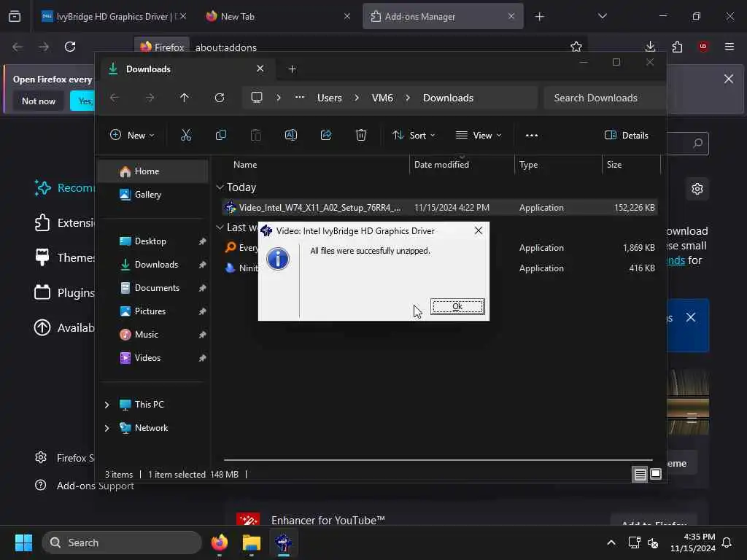Image resolution: width=747 pixels, height=560 pixels.
Task: Click the PC icon in address bar
Action: coord(257,98)
